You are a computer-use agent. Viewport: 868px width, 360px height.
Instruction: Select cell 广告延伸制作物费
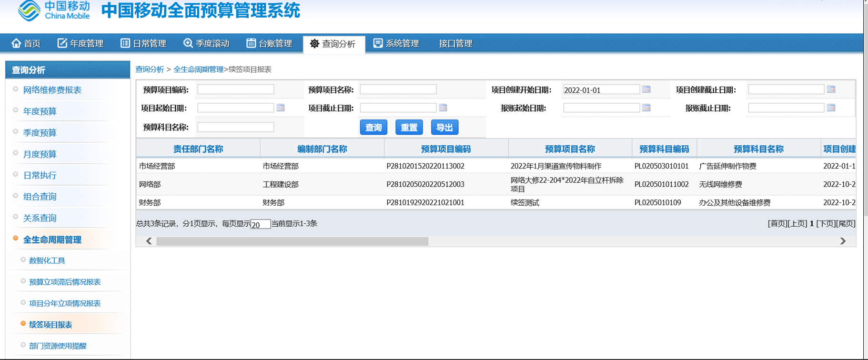tap(727, 166)
